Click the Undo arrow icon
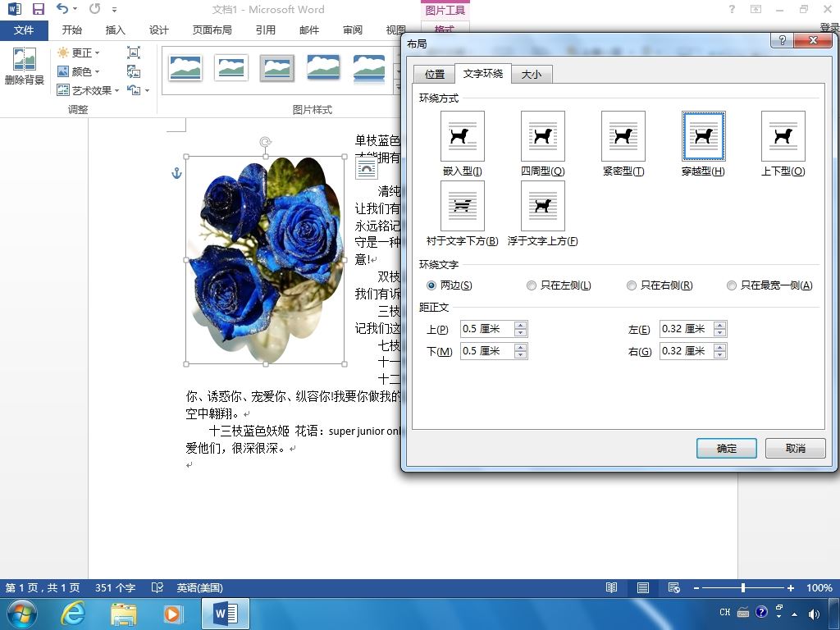840x630 pixels. (62, 8)
